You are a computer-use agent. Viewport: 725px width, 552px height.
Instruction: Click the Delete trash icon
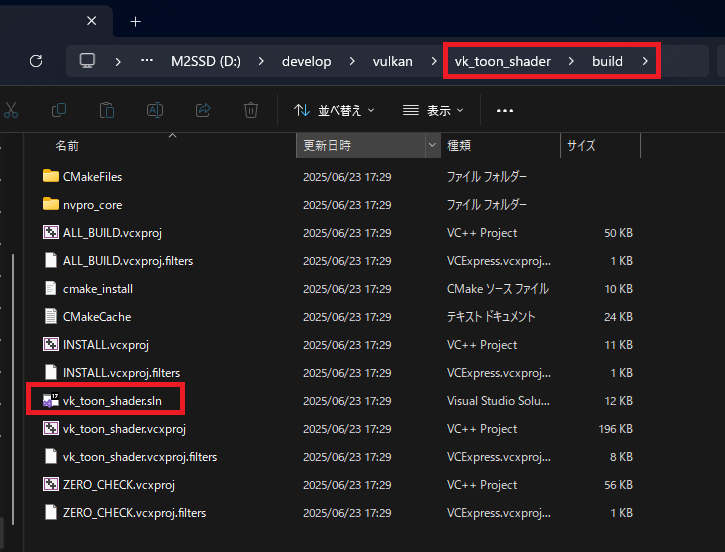click(251, 110)
